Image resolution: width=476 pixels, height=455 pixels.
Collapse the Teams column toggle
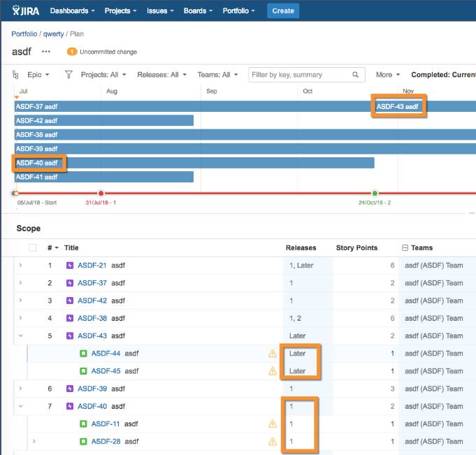(x=405, y=248)
